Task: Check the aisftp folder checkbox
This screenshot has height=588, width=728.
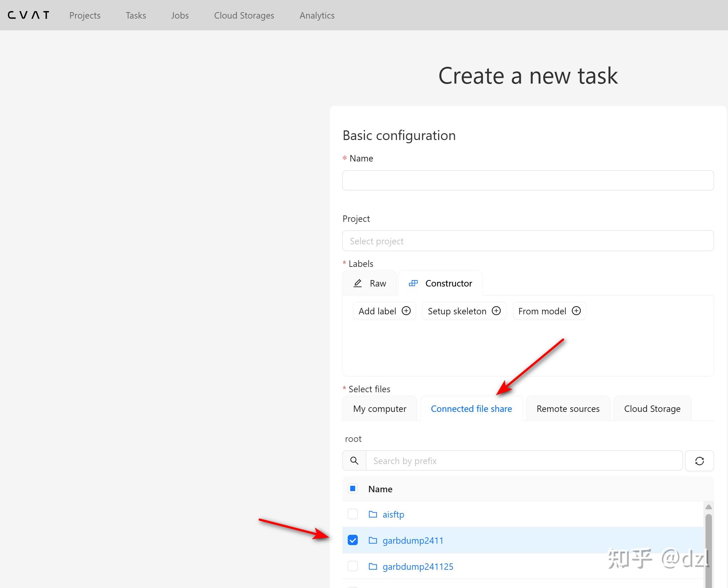Action: pos(353,514)
